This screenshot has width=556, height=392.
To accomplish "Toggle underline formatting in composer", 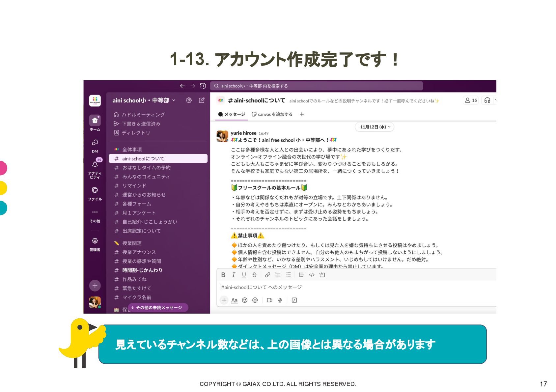I will coord(244,275).
